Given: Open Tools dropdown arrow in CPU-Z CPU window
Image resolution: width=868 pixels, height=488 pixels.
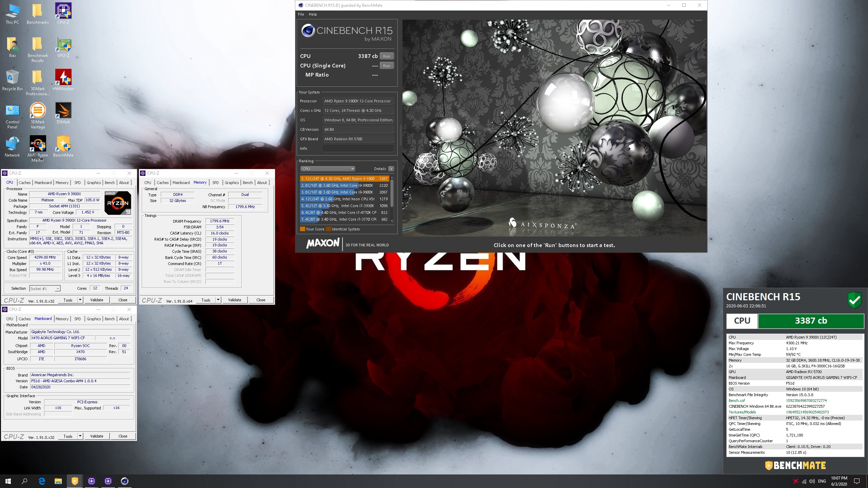Looking at the screenshot, I should 80,300.
